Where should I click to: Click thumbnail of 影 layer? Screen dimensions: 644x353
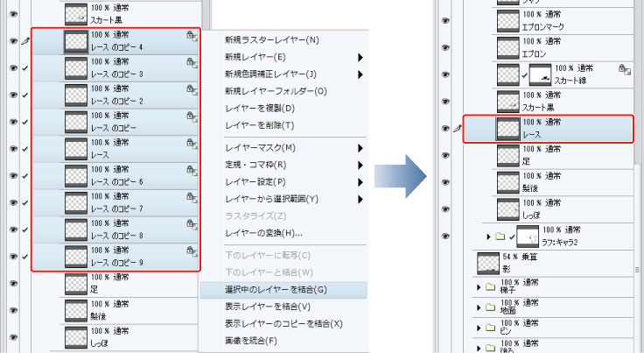point(488,263)
